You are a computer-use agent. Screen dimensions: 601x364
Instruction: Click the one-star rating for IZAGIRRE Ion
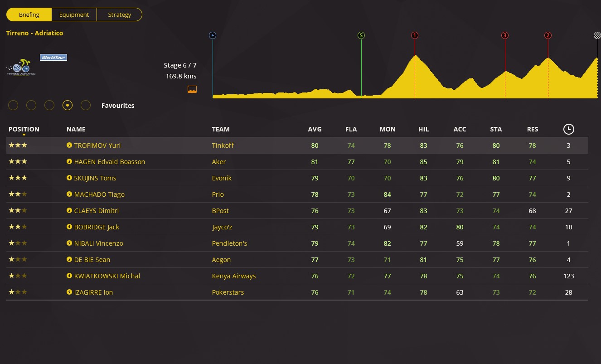point(18,292)
